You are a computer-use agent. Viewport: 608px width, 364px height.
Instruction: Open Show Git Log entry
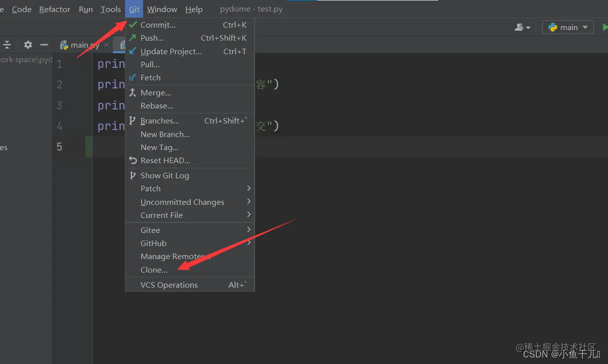(190, 175)
